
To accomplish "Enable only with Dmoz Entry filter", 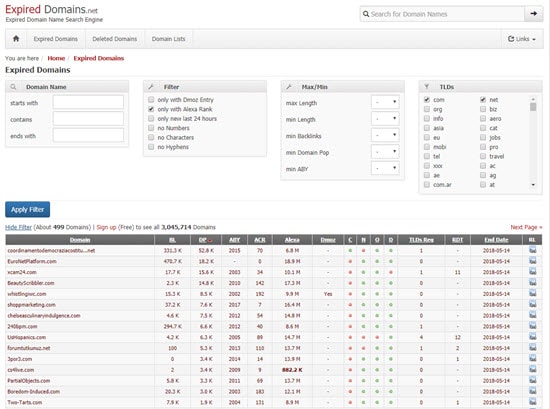I will point(151,100).
